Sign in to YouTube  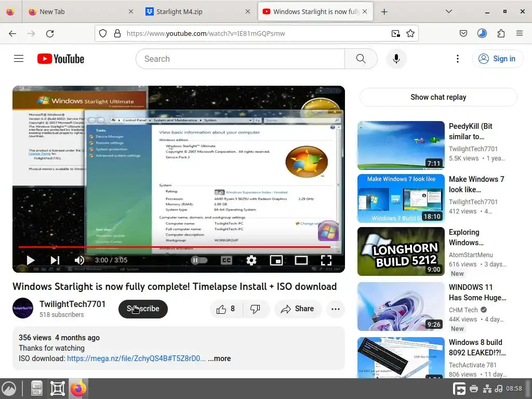pos(498,59)
